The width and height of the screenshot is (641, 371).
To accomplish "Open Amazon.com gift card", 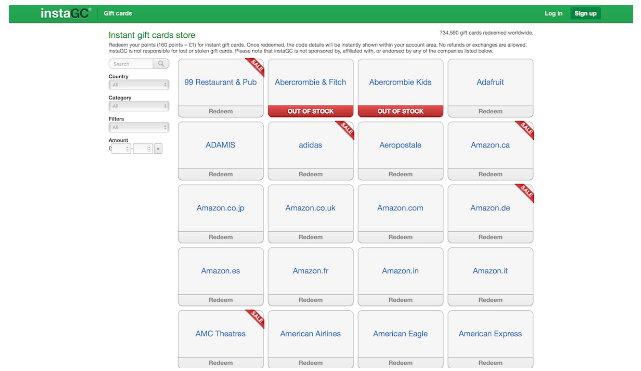I will coord(401,208).
